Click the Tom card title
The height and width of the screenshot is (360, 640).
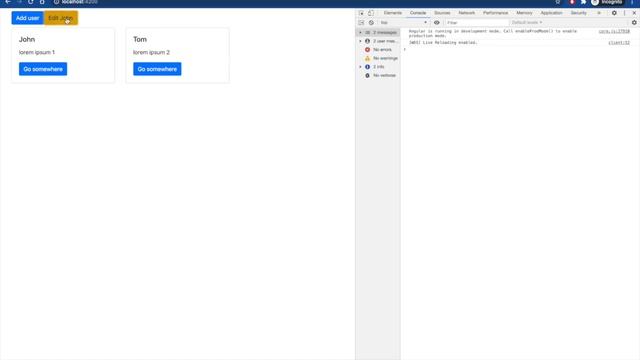(x=140, y=39)
